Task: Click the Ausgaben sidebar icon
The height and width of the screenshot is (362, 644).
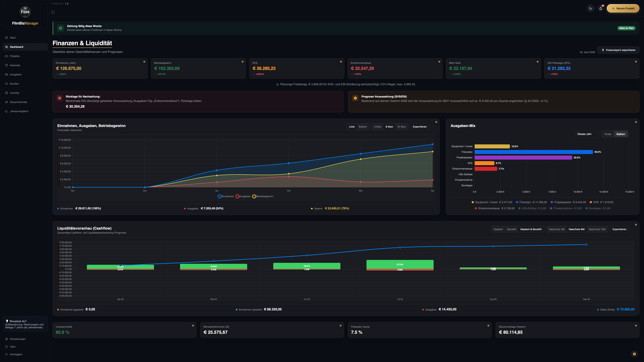Action: coord(7,74)
